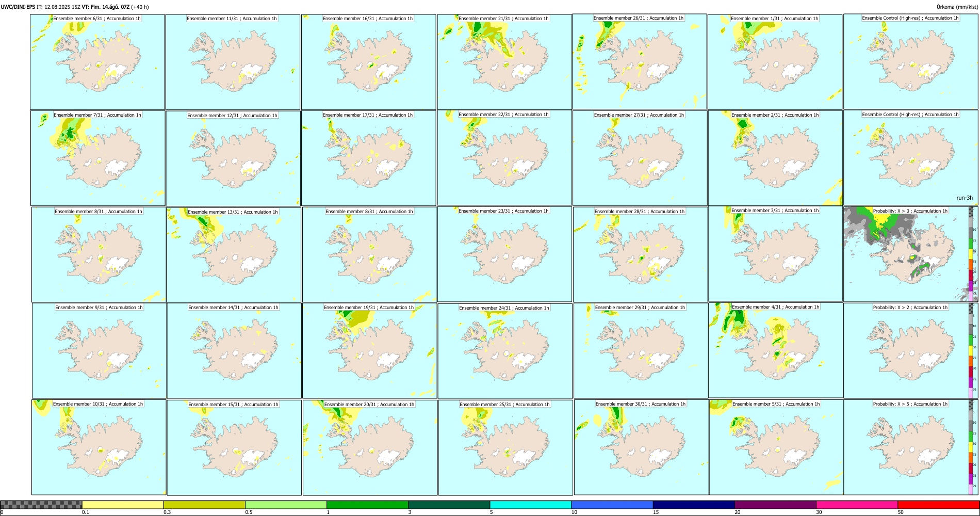Click the UWC/DINI-EPS header text

click(x=18, y=7)
